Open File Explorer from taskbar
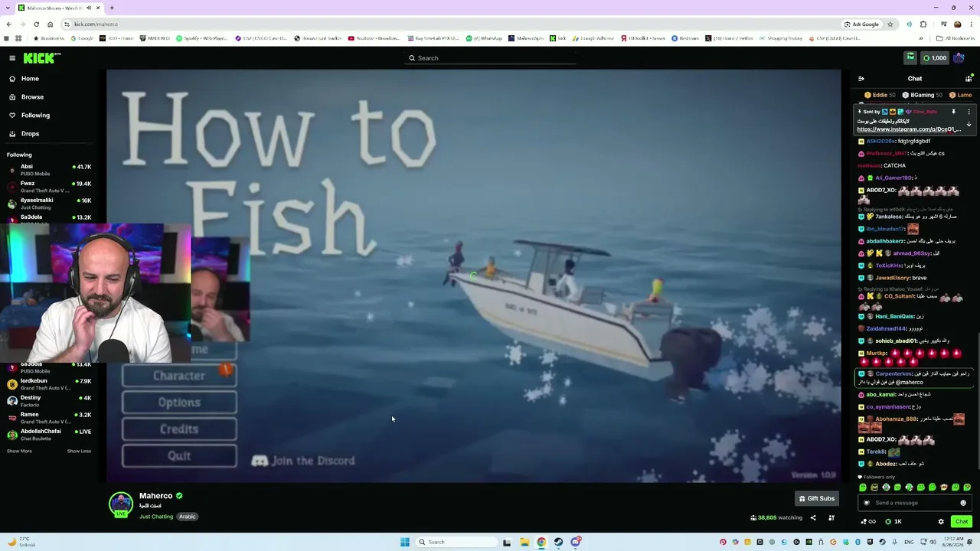Viewport: 980px width, 551px height. [x=524, y=543]
